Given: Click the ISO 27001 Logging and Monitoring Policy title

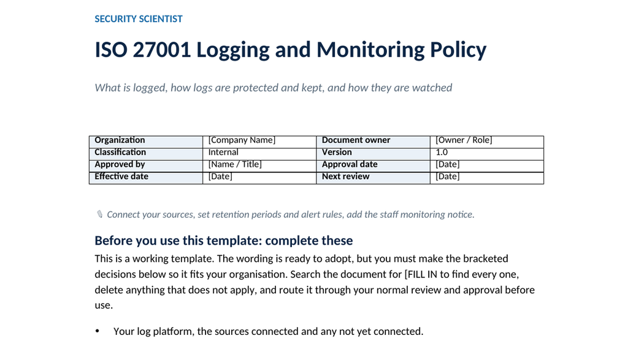Looking at the screenshot, I should tap(290, 50).
